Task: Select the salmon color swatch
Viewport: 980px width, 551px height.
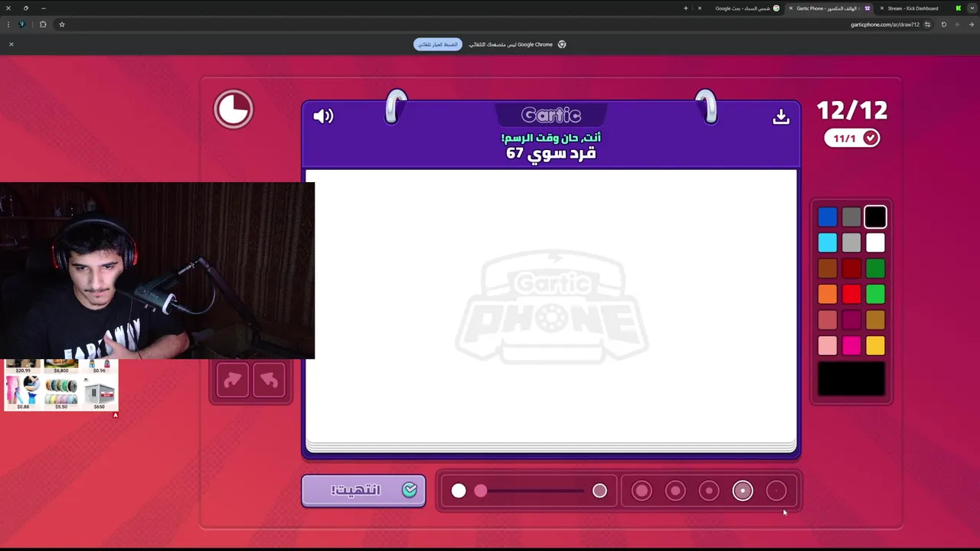Action: (x=828, y=320)
